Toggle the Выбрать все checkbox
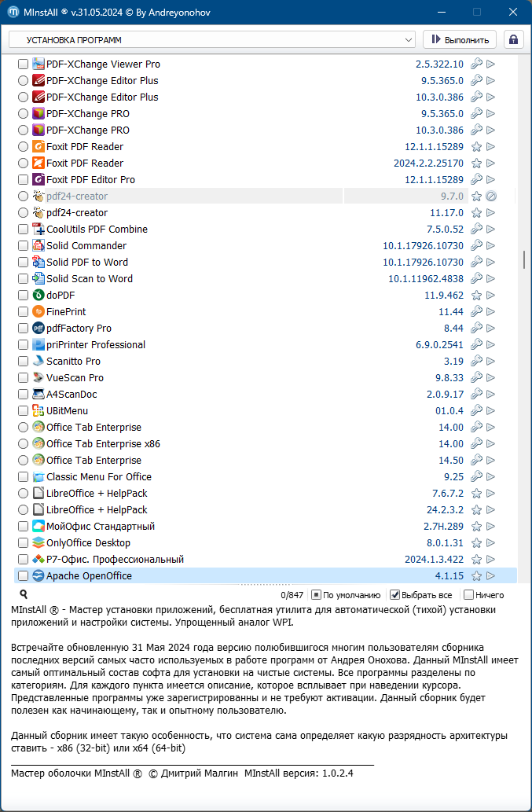Viewport: 532px width, 812px height. tap(394, 595)
